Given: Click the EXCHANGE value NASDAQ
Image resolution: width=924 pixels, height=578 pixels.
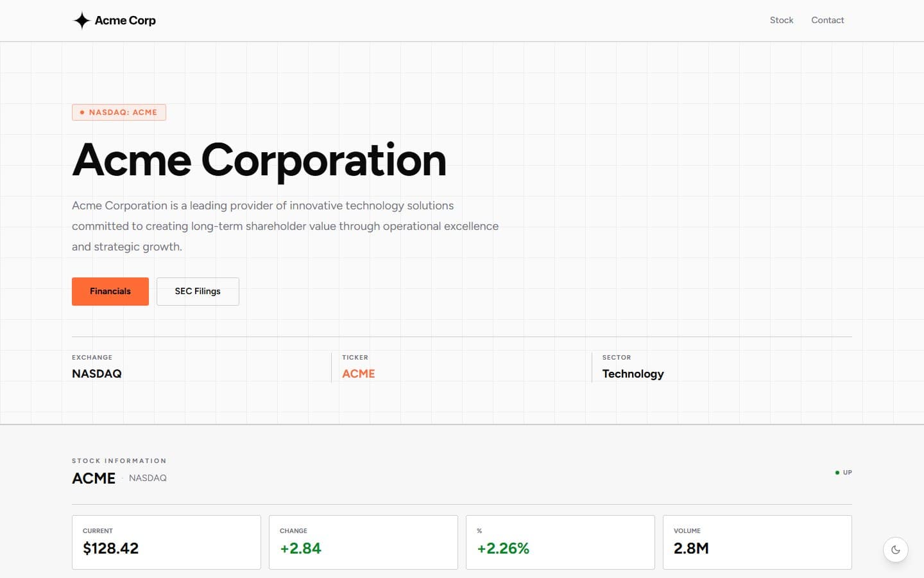Looking at the screenshot, I should click(97, 374).
